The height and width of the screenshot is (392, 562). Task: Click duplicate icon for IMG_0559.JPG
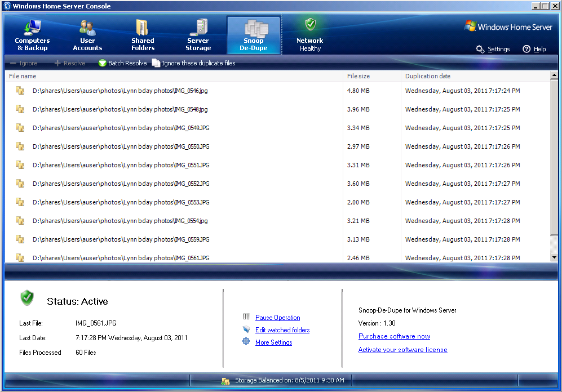(20, 239)
